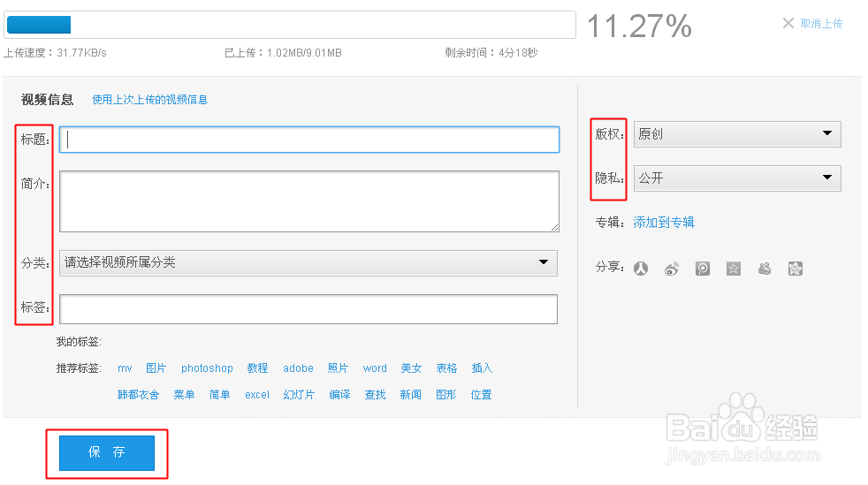Screen dimensions: 868x485
Task: Cancel the upload via 取消上传 link
Action: tap(821, 24)
